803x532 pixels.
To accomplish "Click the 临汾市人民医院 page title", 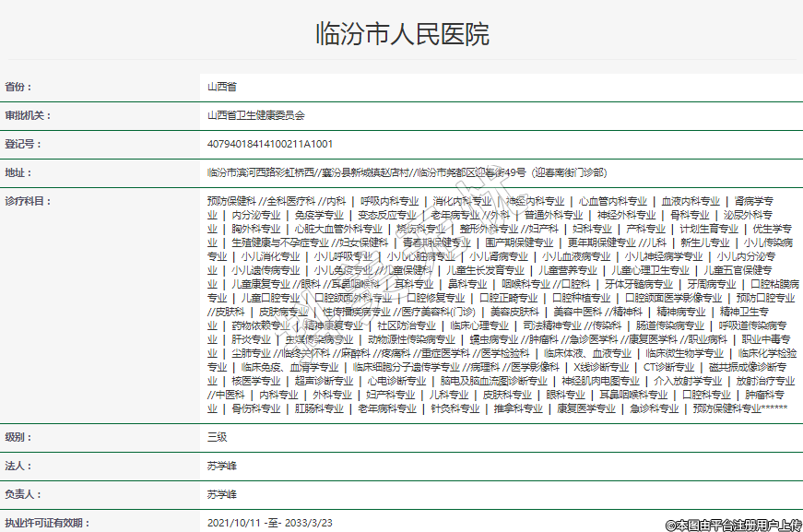I will coord(402,34).
